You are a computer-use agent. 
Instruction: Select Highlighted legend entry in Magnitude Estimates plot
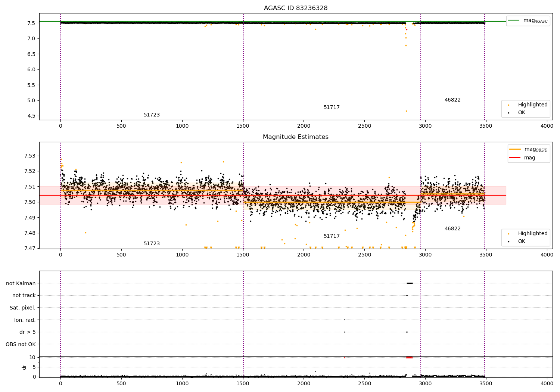pyautogui.click(x=532, y=234)
